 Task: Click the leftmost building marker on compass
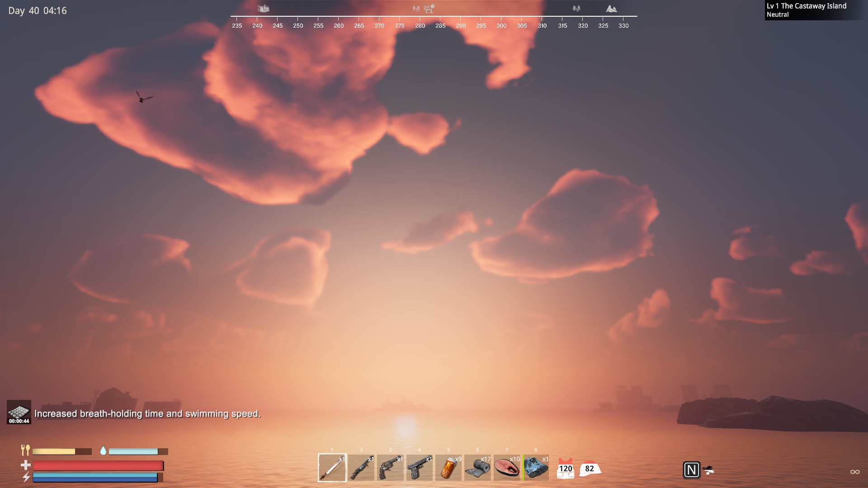(263, 8)
